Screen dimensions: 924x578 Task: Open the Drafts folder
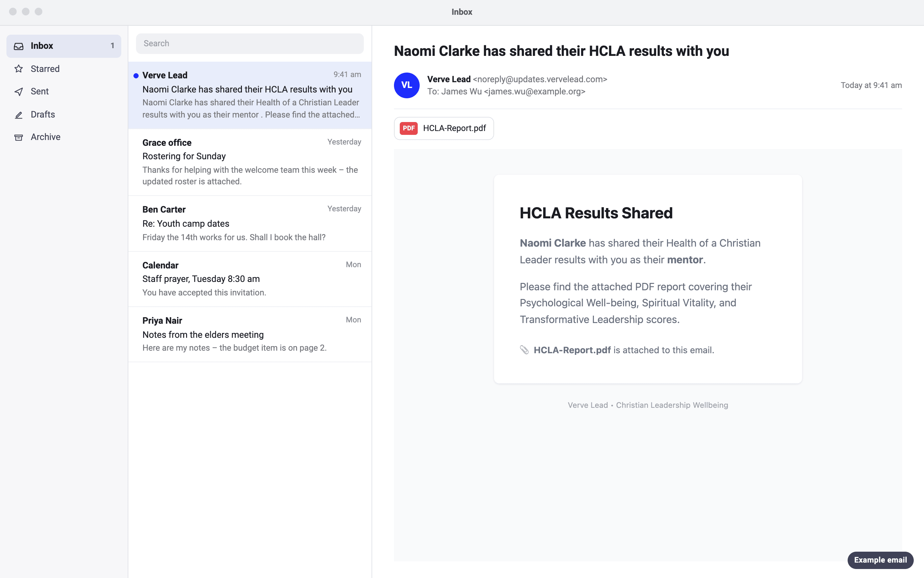pos(64,115)
